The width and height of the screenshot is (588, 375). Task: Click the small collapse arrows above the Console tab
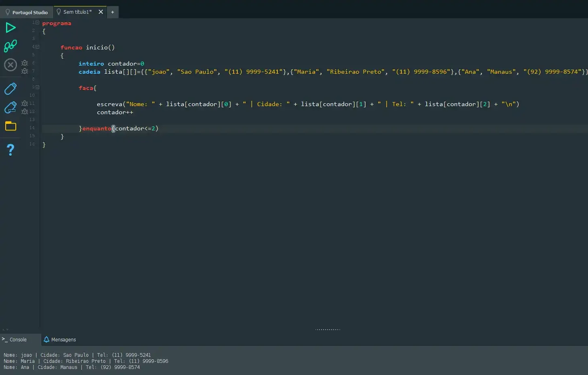tap(5, 330)
